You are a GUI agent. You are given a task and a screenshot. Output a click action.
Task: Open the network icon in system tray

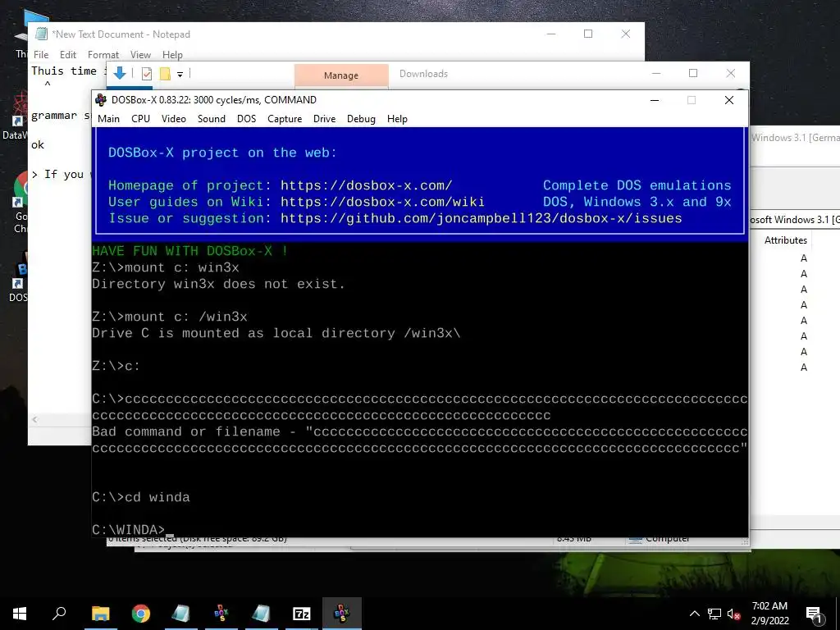(714, 614)
